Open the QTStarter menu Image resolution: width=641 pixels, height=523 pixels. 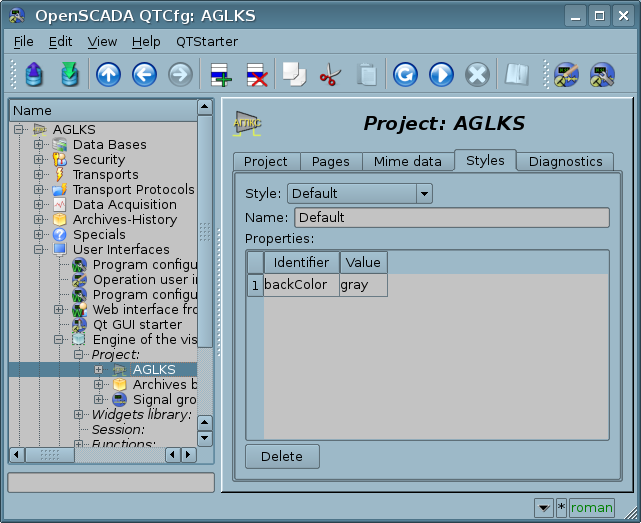pyautogui.click(x=207, y=41)
